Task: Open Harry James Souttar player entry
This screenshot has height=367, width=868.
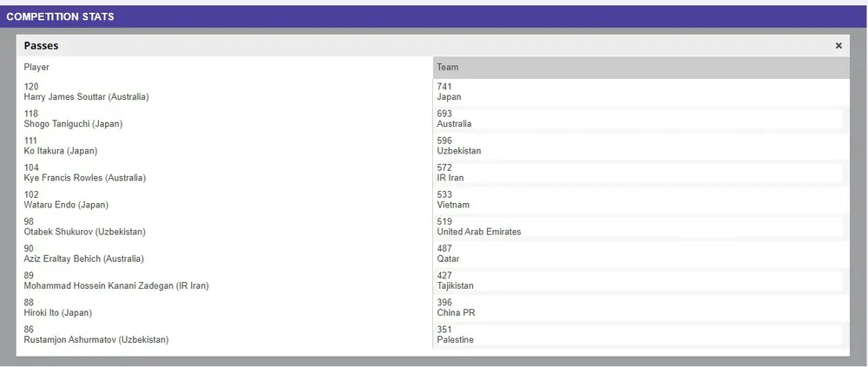Action: coord(86,97)
